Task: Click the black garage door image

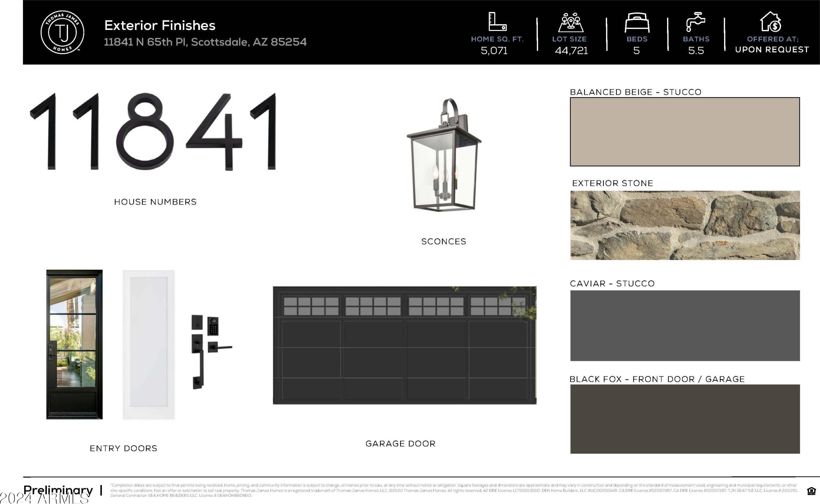Action: point(405,345)
